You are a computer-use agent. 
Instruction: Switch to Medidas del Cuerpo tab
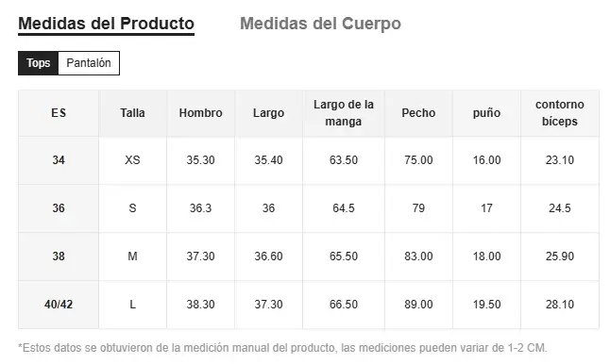point(320,24)
